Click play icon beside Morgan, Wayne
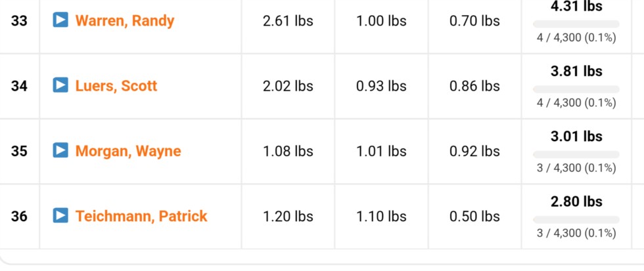This screenshot has height=271, width=644. click(60, 151)
